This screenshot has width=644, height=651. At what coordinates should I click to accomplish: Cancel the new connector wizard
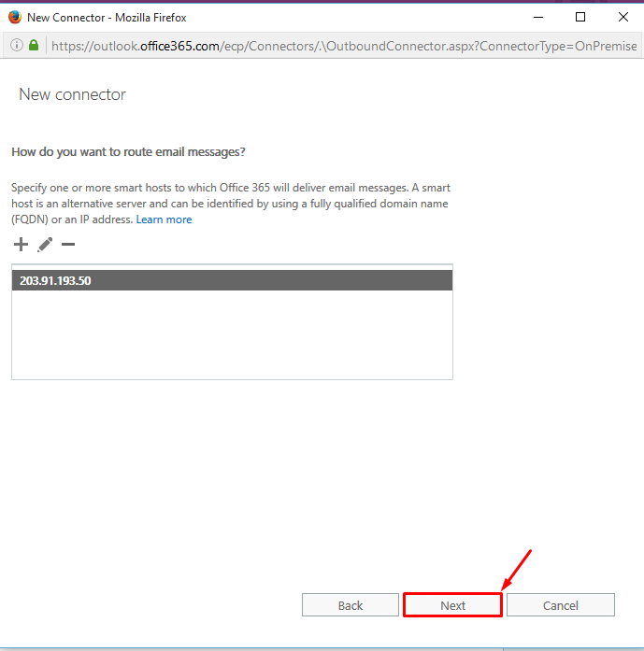[x=561, y=605]
